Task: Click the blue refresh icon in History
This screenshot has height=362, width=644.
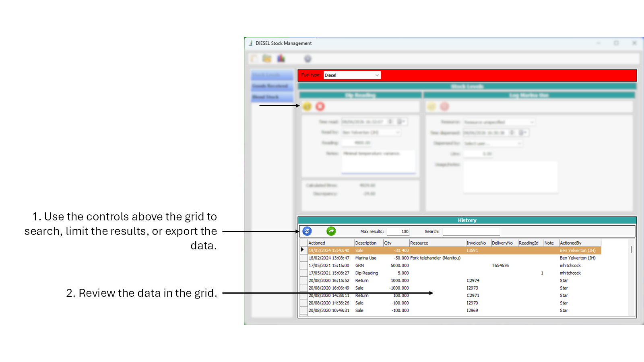Action: (x=307, y=231)
